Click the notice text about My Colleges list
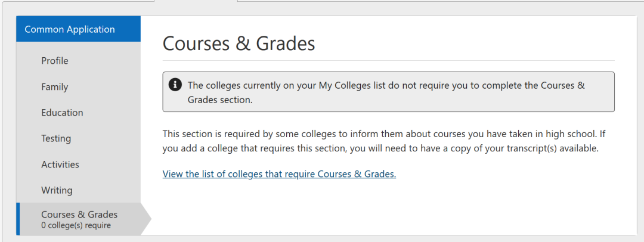This screenshot has width=644, height=242. pyautogui.click(x=382, y=85)
